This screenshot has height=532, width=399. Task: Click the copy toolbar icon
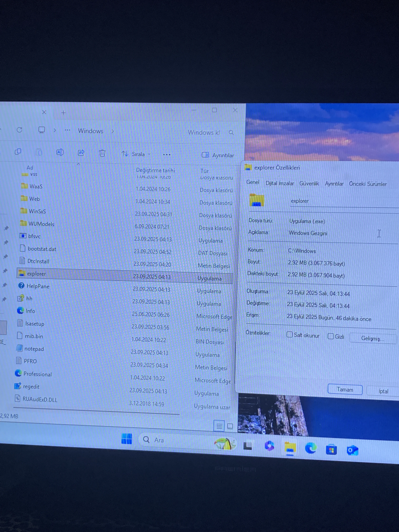click(x=18, y=151)
